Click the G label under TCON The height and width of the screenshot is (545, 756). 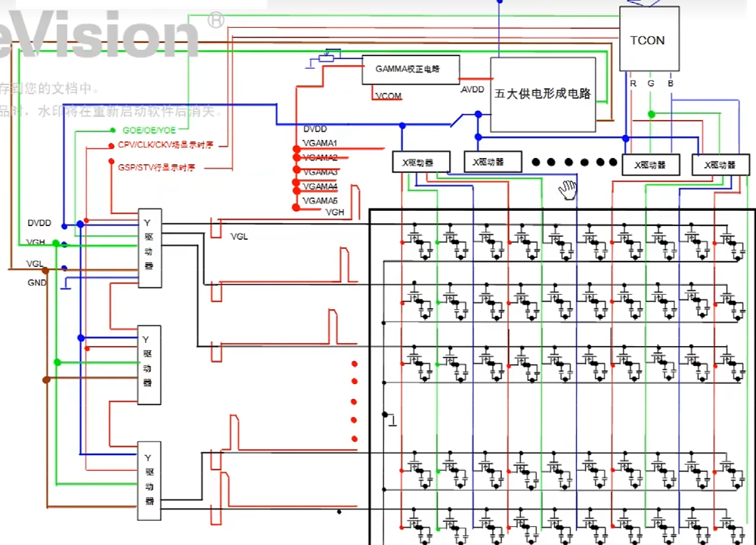pyautogui.click(x=651, y=83)
